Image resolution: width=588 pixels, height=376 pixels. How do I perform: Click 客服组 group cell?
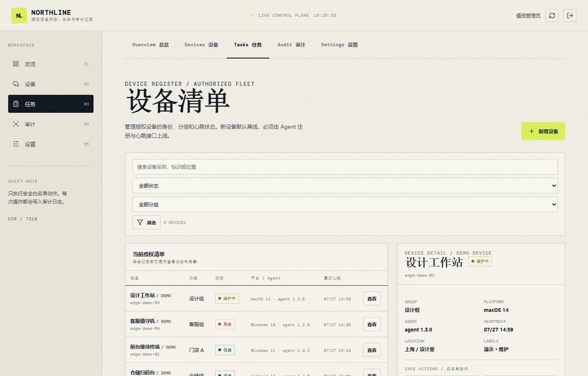tap(196, 324)
